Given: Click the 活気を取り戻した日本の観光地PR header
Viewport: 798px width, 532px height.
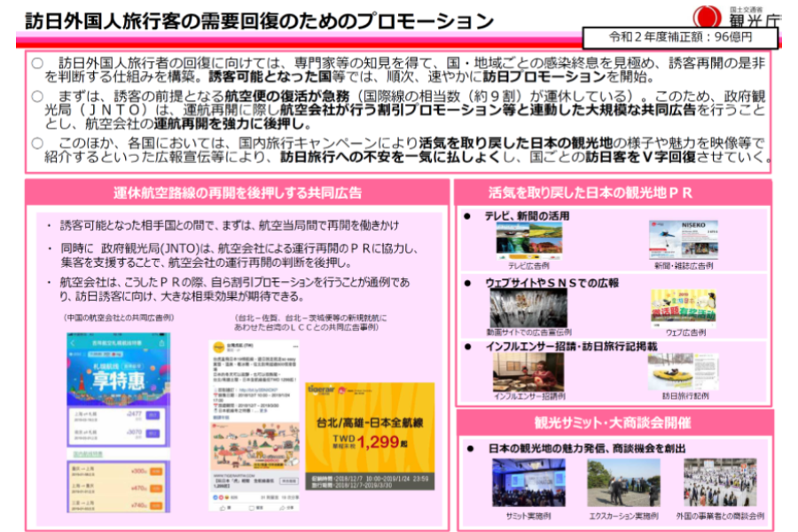Looking at the screenshot, I should [614, 192].
